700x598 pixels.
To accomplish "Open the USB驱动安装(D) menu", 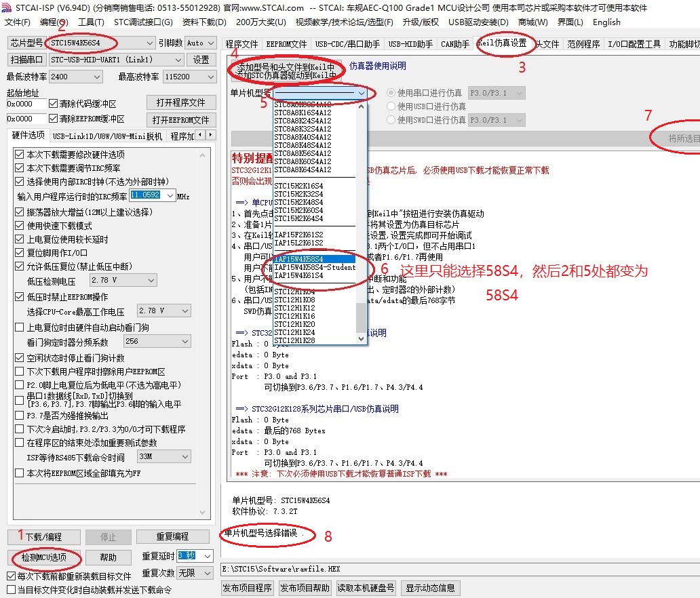I will [x=478, y=22].
